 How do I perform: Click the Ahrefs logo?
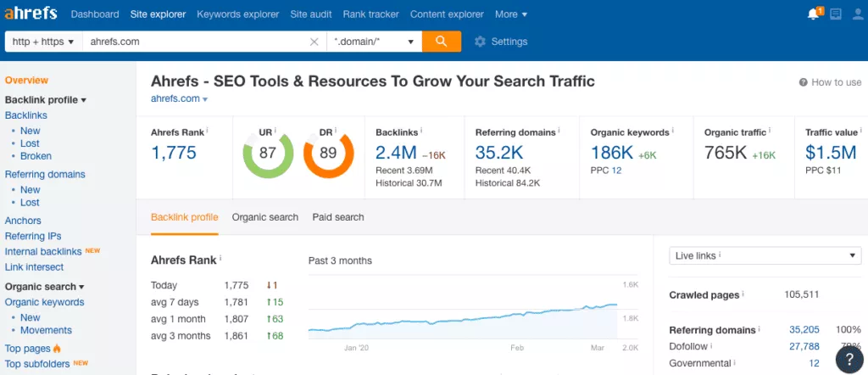tap(32, 14)
